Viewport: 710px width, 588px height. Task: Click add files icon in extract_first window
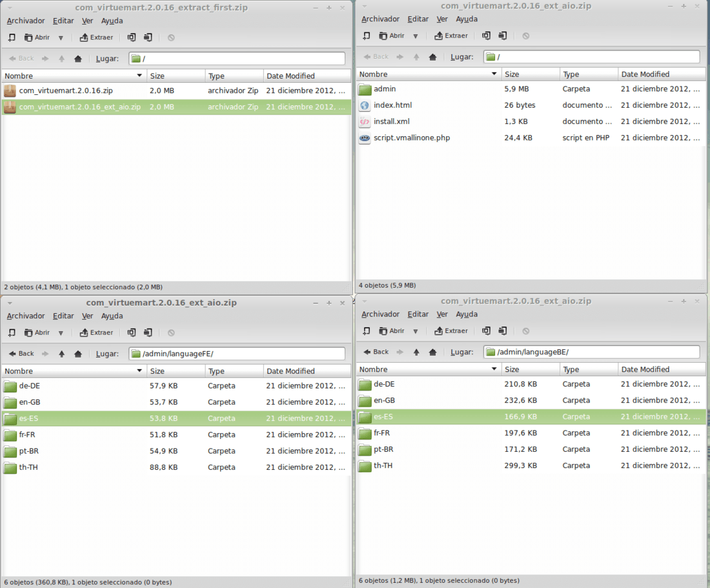(131, 37)
